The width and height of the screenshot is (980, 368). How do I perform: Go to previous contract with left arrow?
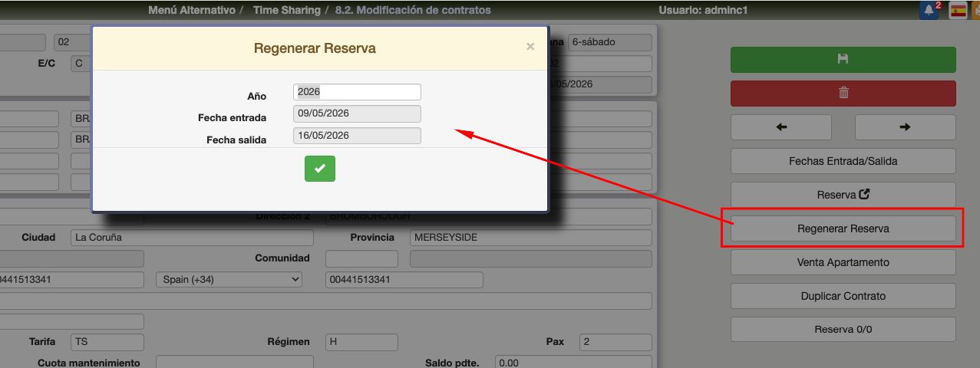[x=781, y=127]
